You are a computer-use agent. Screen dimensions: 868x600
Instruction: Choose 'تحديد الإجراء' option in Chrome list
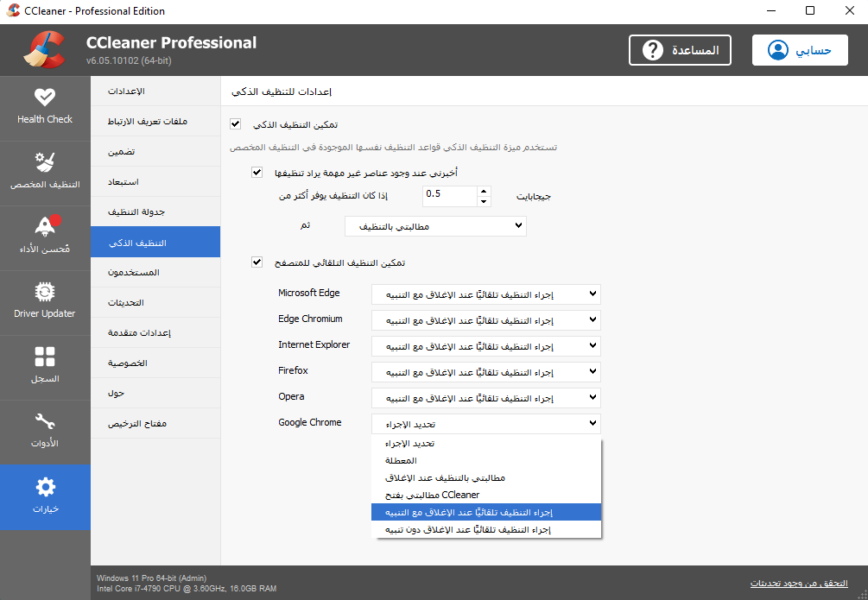(486, 444)
